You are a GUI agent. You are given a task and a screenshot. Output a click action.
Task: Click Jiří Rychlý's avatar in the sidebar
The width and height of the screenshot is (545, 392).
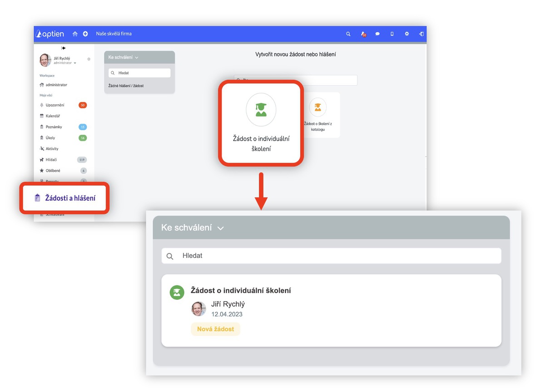click(x=45, y=60)
